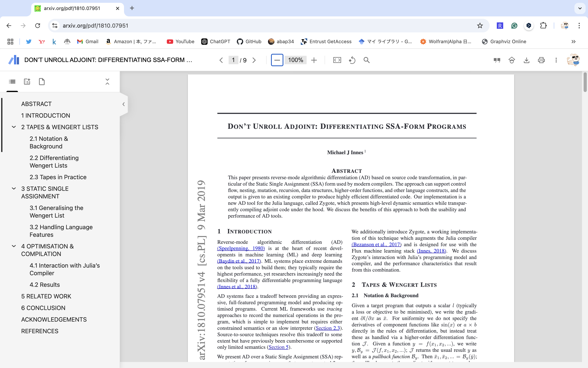Jump to ACKNOWLEDGEMENTS in outline

54,320
